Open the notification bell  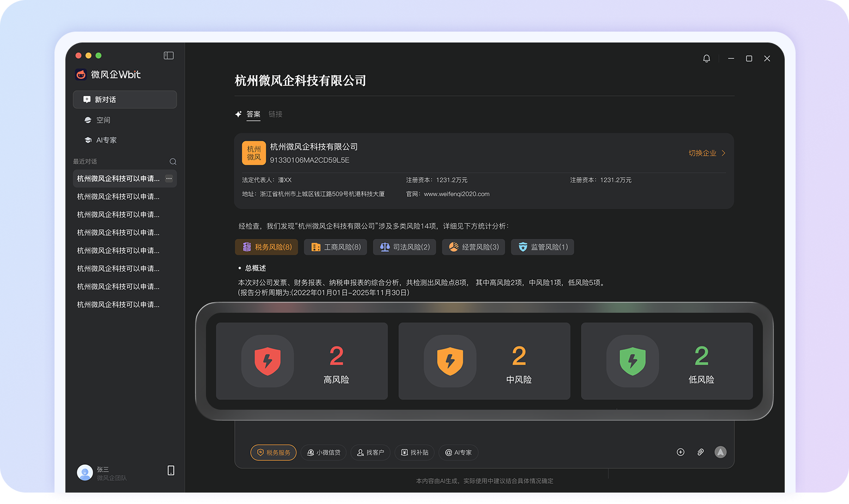click(707, 58)
